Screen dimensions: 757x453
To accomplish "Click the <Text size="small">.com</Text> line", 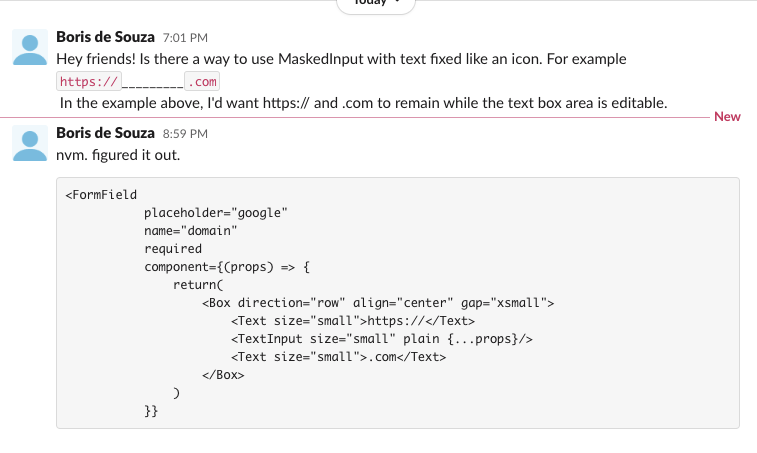I will (338, 357).
